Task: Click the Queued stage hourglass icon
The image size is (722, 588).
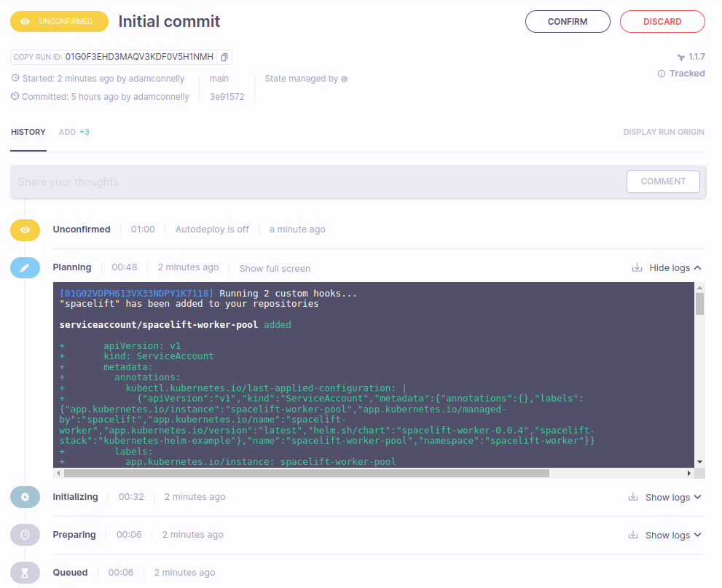Action: click(x=25, y=573)
